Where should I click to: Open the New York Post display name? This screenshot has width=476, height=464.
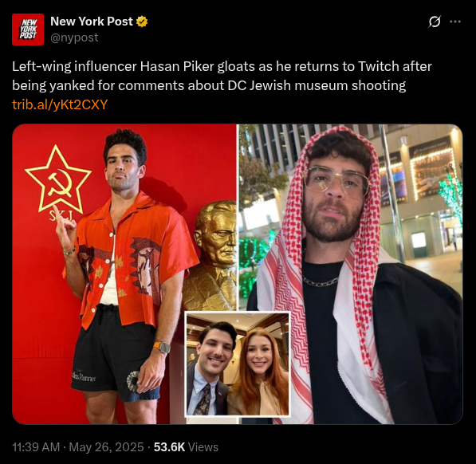[x=92, y=22]
